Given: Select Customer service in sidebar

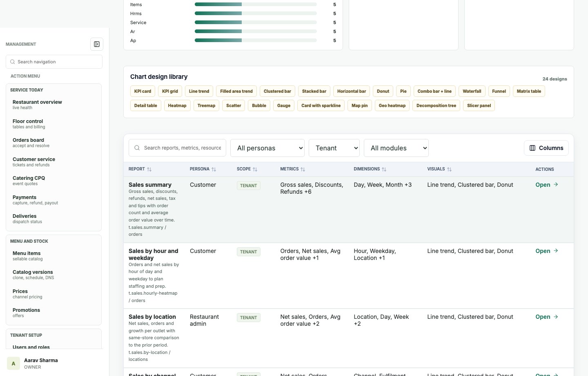Looking at the screenshot, I should pos(53,162).
